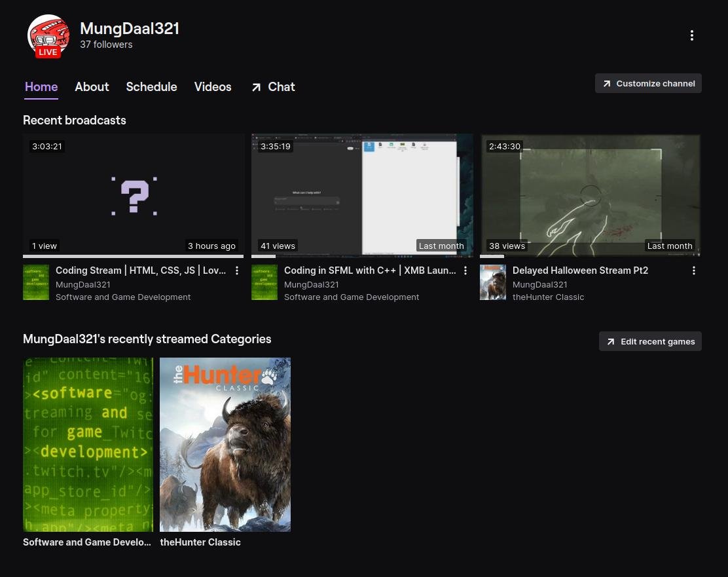The image size is (728, 577).
Task: Click the 41 views label
Action: (278, 246)
